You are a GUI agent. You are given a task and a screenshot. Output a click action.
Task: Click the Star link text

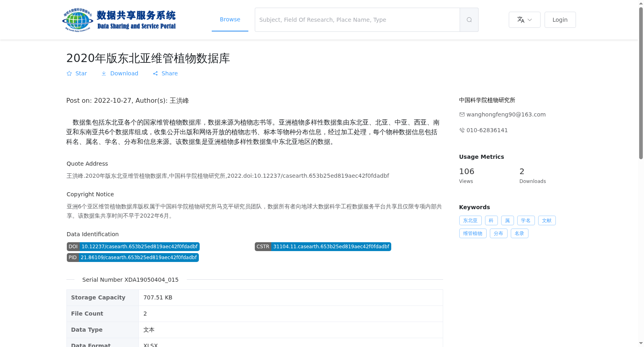(x=81, y=73)
